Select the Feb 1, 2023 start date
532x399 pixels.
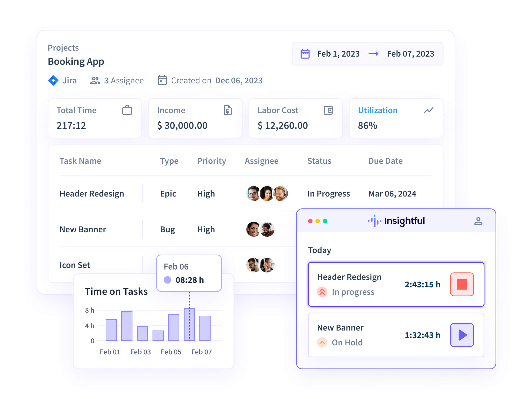(338, 54)
